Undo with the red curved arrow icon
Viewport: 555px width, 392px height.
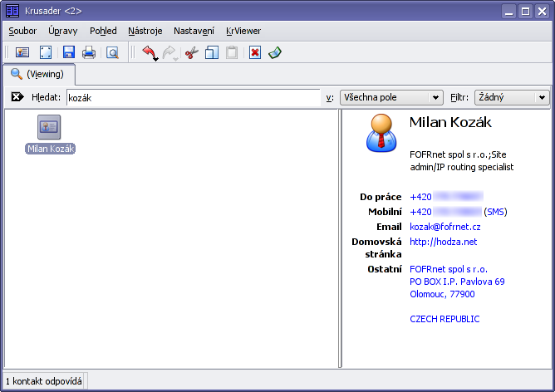click(150, 53)
